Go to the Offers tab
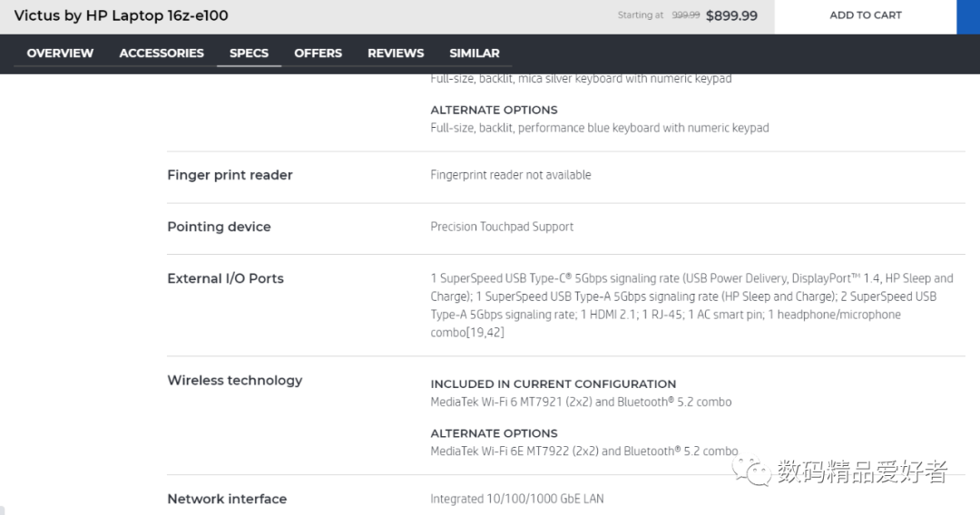 318,53
